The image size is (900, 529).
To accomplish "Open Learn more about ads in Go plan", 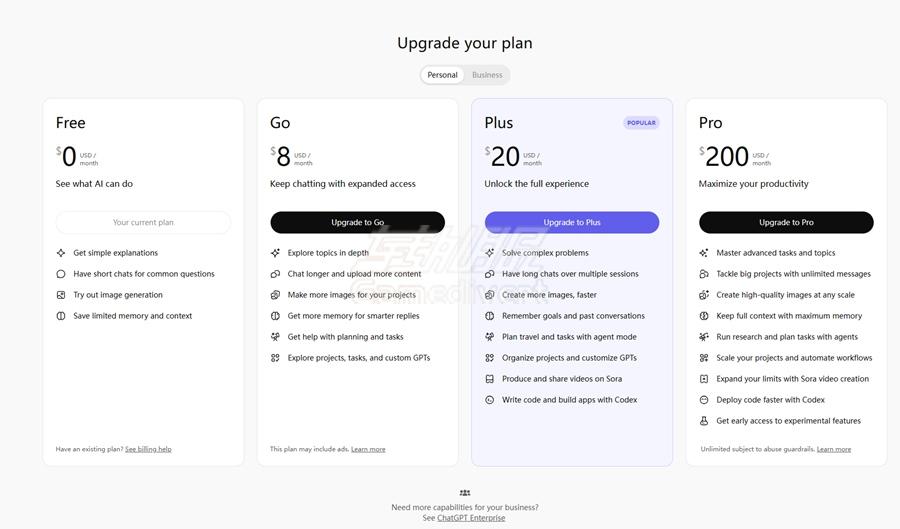I will 368,449.
